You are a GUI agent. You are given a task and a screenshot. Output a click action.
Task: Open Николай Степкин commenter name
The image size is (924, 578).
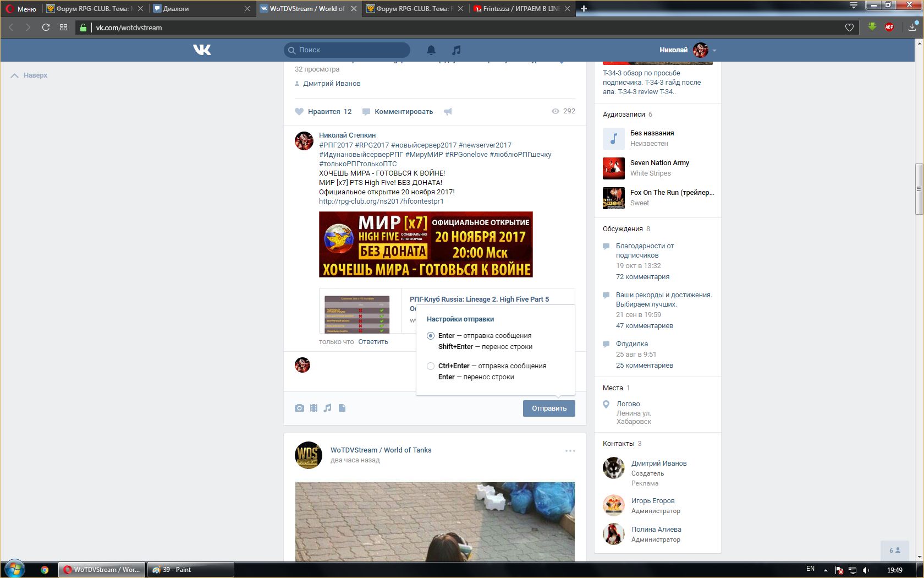[347, 135]
